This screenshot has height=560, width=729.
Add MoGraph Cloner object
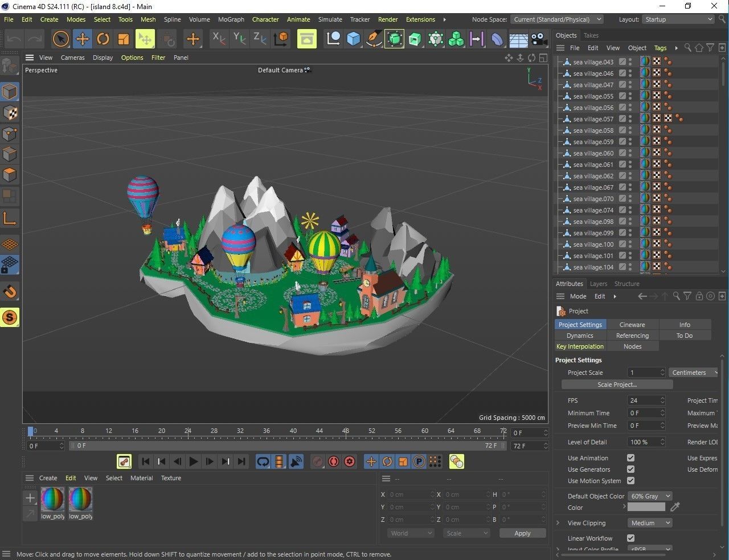[456, 39]
